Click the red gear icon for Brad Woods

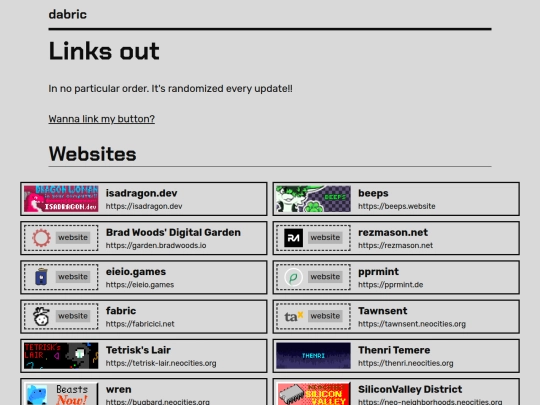[x=41, y=238]
